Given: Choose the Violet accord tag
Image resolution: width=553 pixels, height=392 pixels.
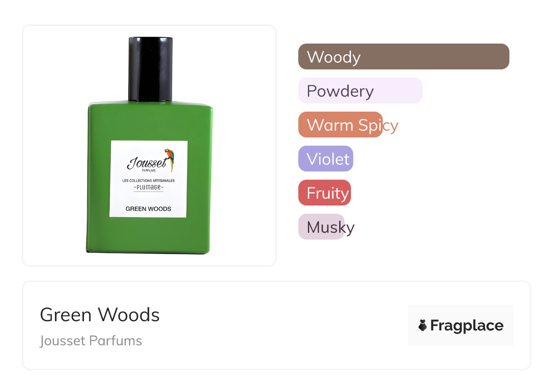Looking at the screenshot, I should coord(326,159).
